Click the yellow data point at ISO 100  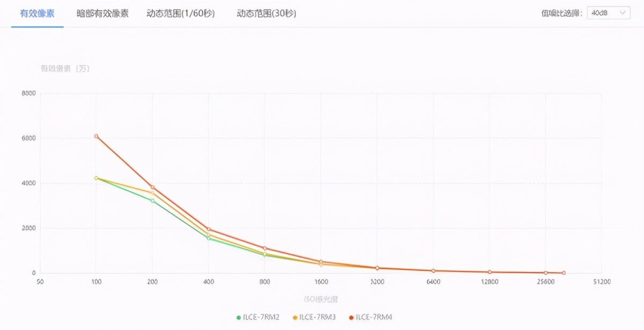[x=96, y=178]
